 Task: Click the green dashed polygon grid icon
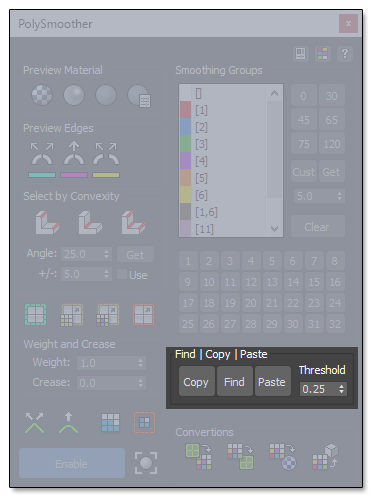pyautogui.click(x=35, y=314)
